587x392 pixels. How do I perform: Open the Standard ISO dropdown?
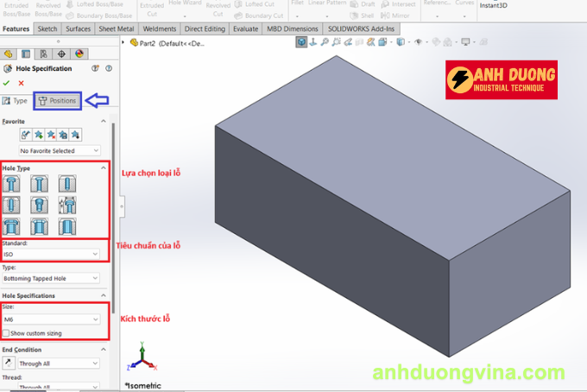51,254
